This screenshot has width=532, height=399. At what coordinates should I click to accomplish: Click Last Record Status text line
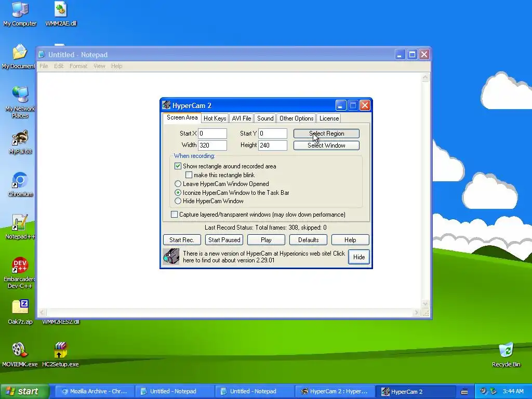265,228
